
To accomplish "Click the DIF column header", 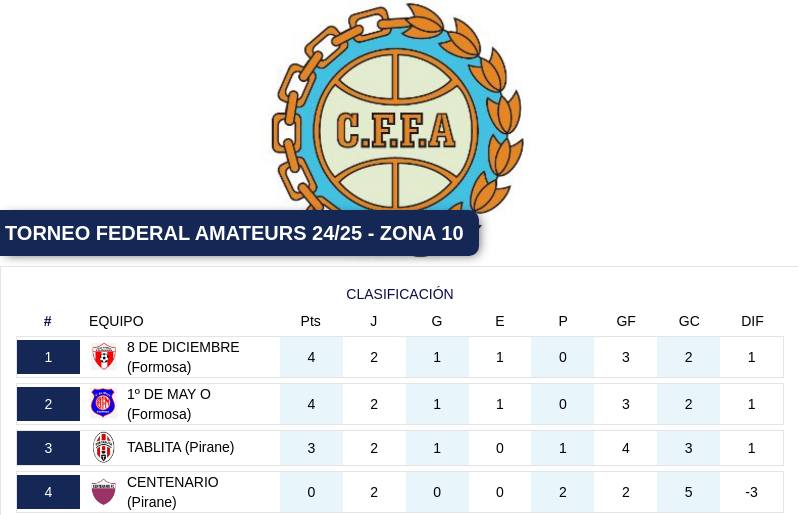I will pyautogui.click(x=752, y=321).
